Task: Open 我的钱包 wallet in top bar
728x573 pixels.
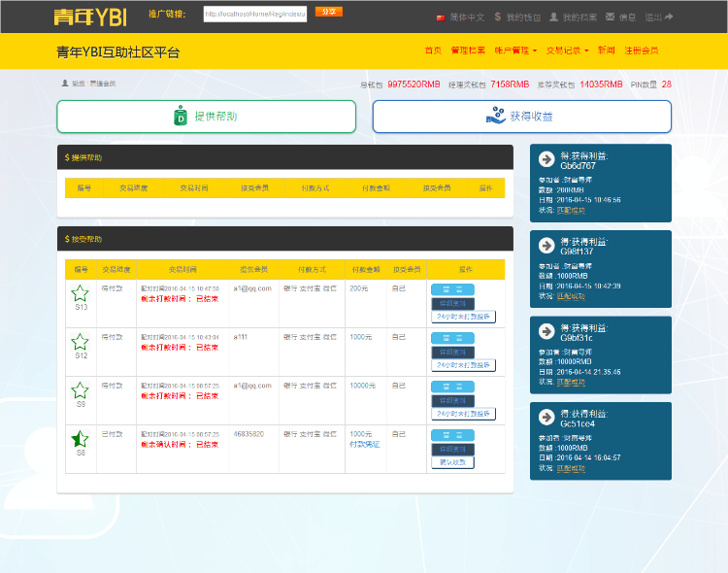Action: point(516,17)
